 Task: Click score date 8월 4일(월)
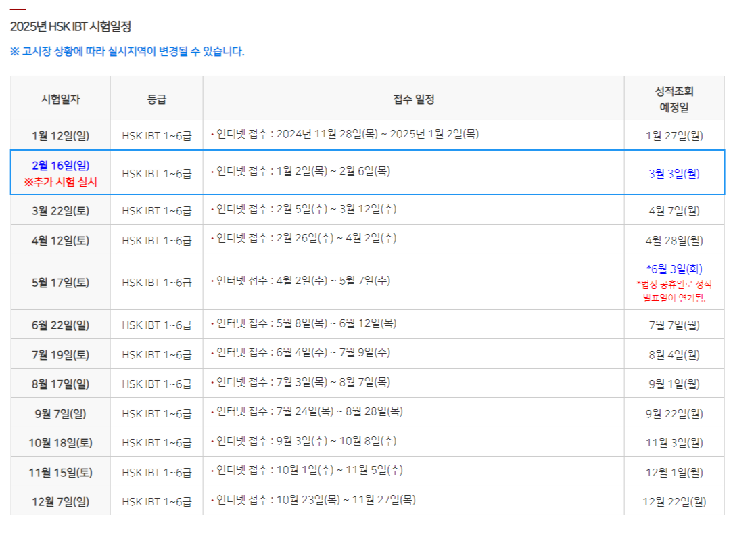click(x=674, y=354)
